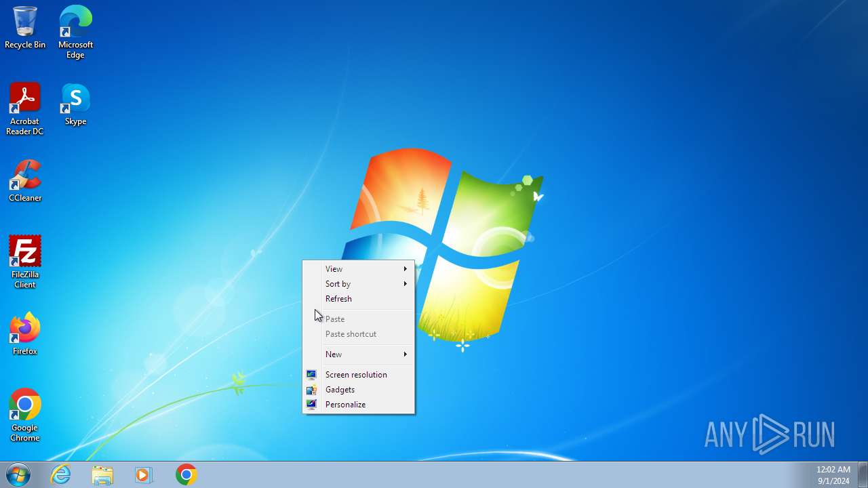Select the Google Chrome desktop shortcut
The height and width of the screenshot is (488, 868).
[25, 415]
